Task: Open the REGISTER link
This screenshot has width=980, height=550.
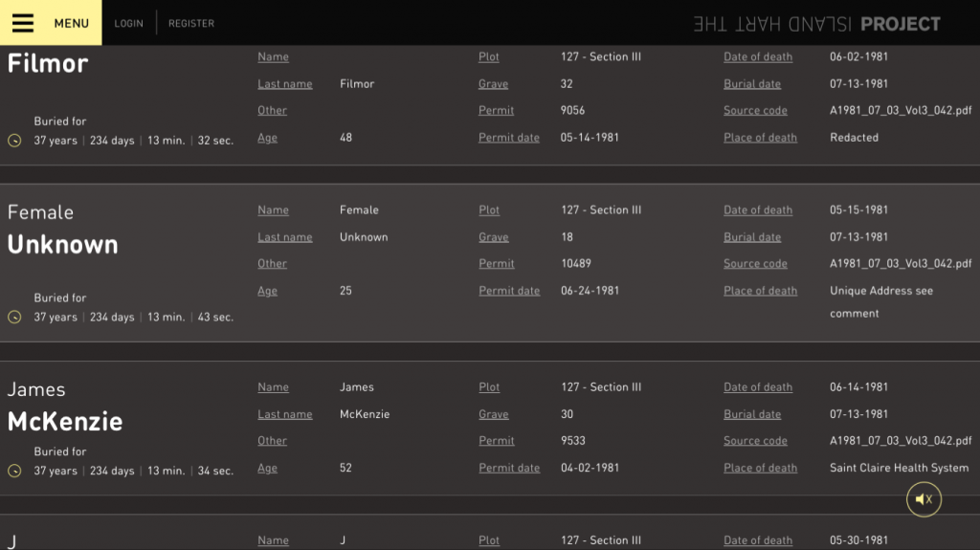Action: pos(191,23)
